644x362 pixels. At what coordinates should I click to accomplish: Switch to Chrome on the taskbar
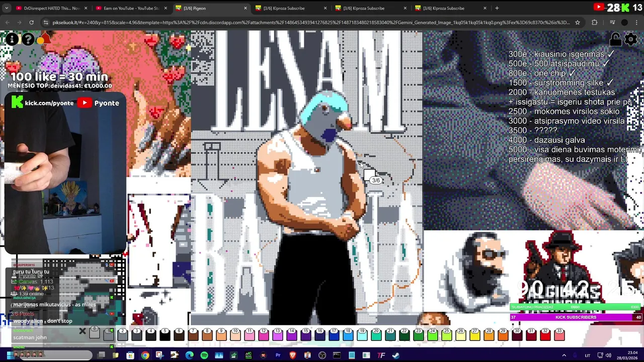[x=145, y=355]
